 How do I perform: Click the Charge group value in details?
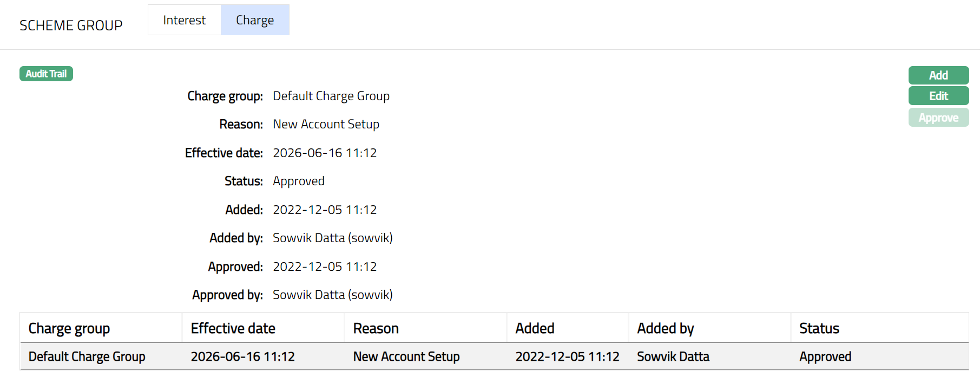click(x=331, y=96)
